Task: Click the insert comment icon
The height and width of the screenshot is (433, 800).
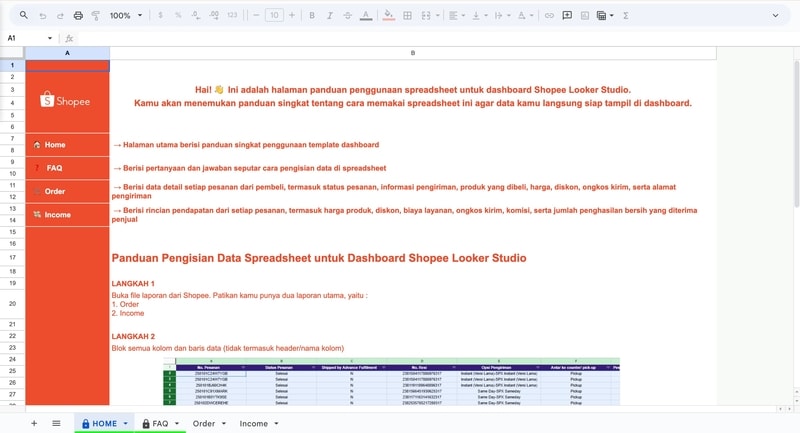Action: pos(567,16)
